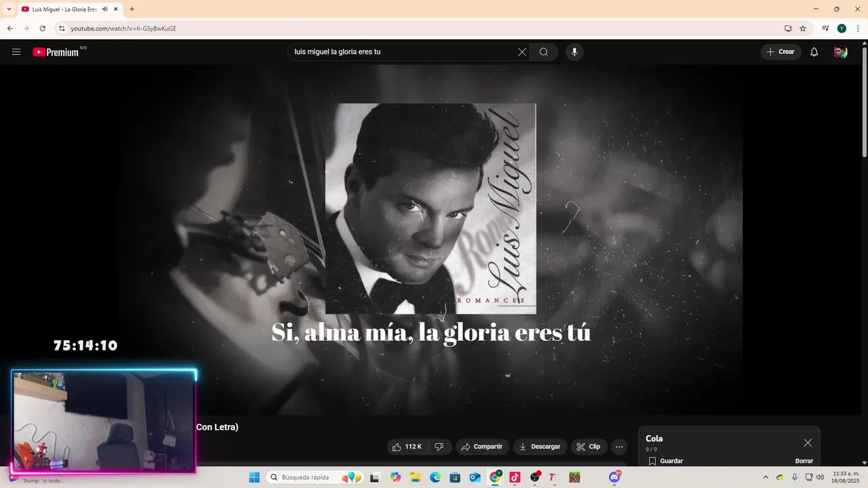
Task: Open Microsoft Edge from taskbar
Action: point(435,477)
